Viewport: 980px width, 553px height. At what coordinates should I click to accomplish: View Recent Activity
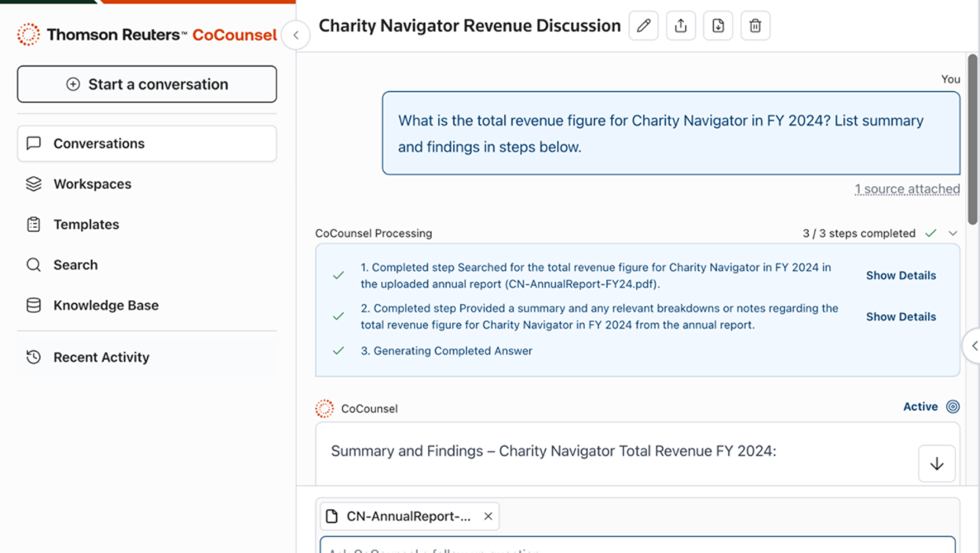click(x=101, y=357)
